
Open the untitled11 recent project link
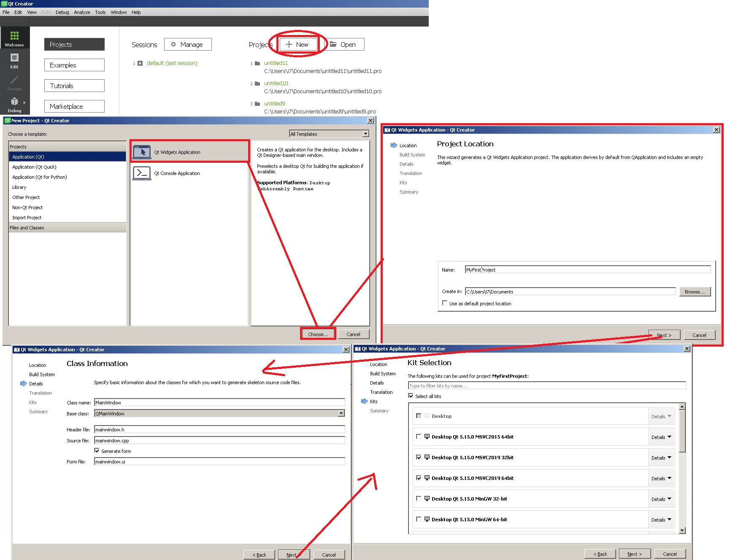[276, 63]
